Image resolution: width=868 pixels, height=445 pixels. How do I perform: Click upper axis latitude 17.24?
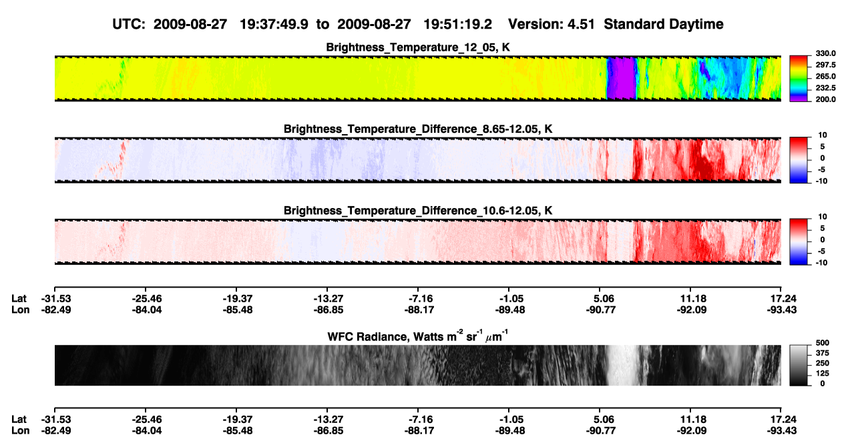781,298
